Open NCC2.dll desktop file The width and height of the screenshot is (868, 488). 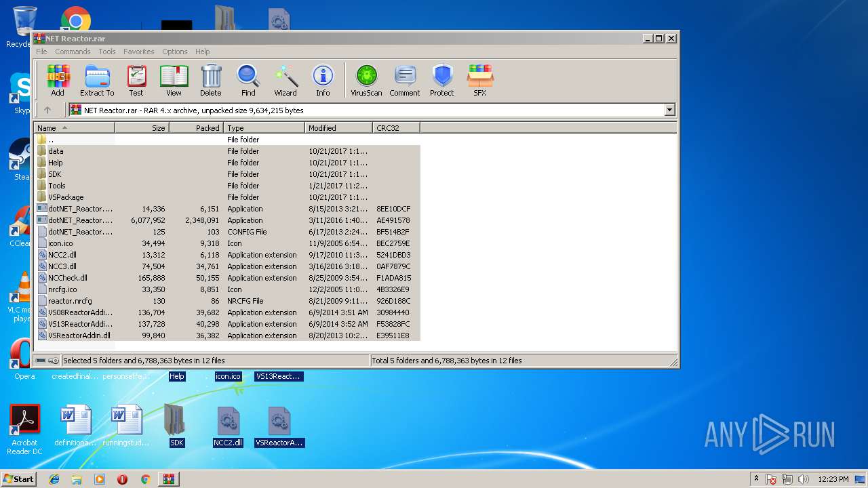pyautogui.click(x=228, y=427)
